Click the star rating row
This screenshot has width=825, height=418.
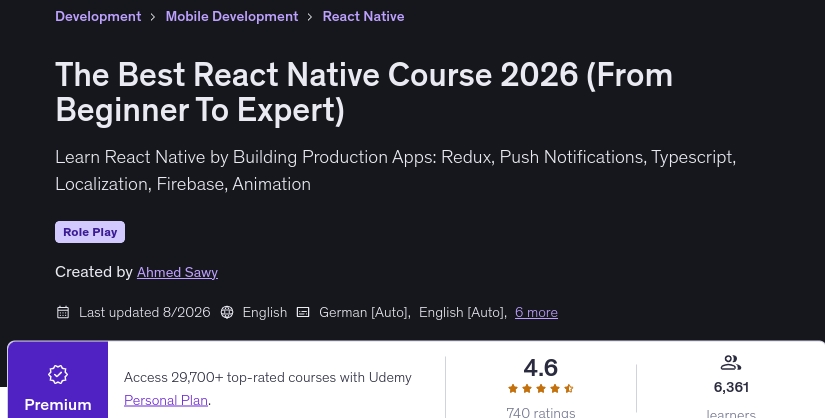tap(541, 389)
